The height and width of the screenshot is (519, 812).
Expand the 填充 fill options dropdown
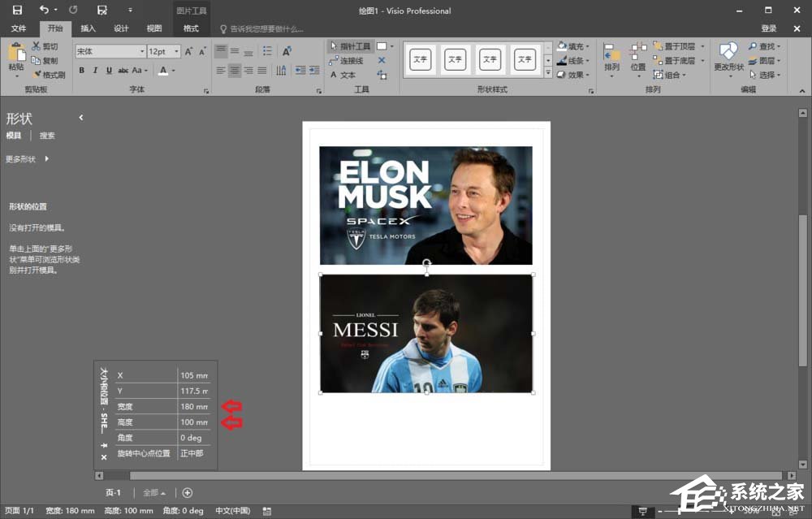[589, 46]
